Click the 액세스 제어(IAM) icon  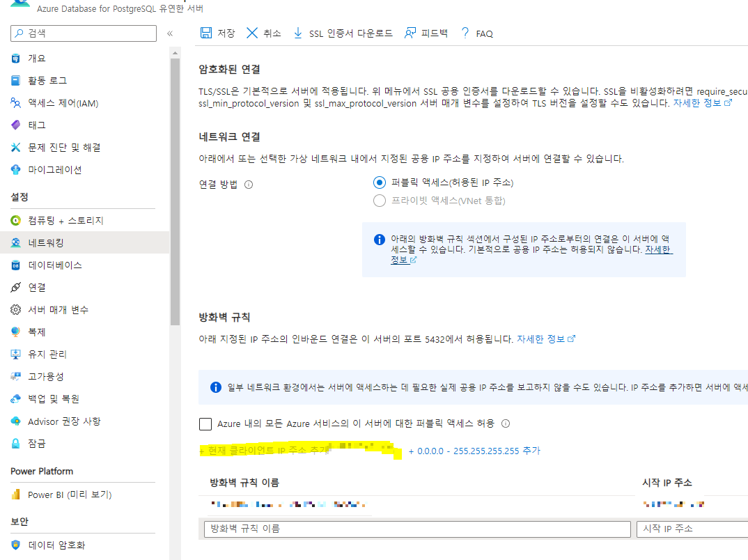pos(16,103)
